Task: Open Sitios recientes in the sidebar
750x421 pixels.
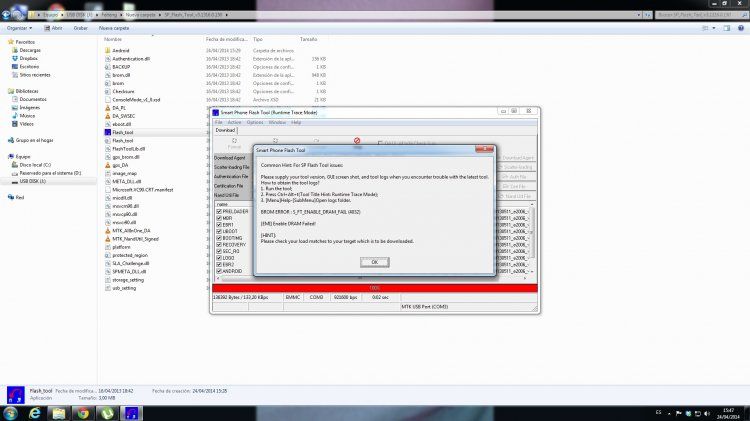Action: tap(35, 75)
